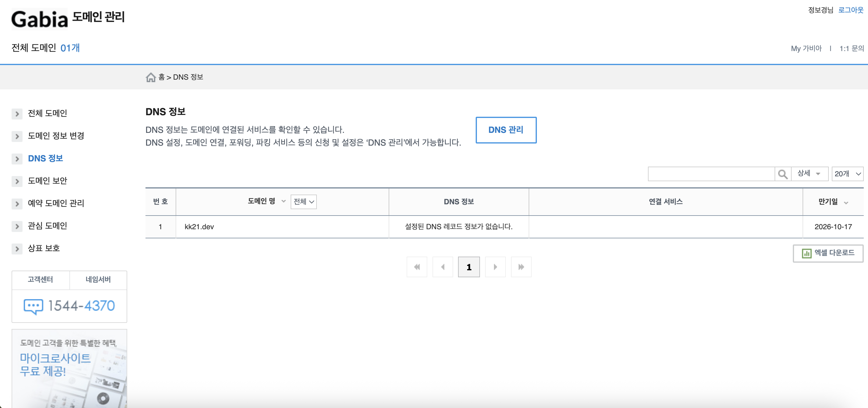Click the domain search input field
868x408 pixels.
pyautogui.click(x=711, y=174)
